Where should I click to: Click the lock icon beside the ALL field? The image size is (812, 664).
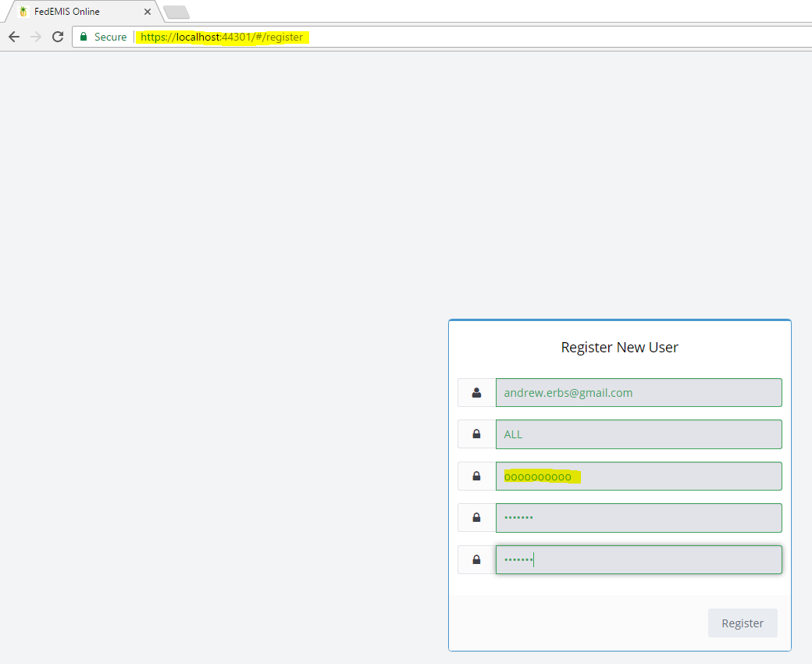pos(476,434)
